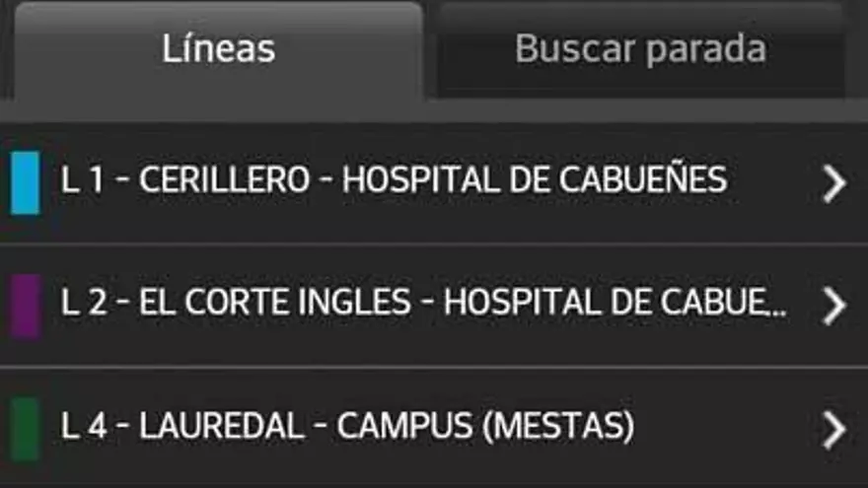Open L 2 - El Corte Ingles line
The image size is (868, 488).
[424, 304]
